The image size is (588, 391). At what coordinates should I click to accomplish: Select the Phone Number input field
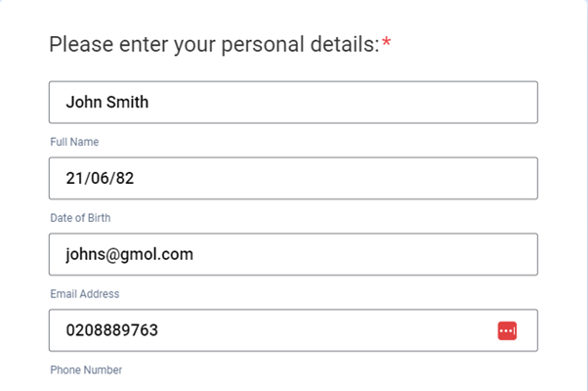click(273, 330)
